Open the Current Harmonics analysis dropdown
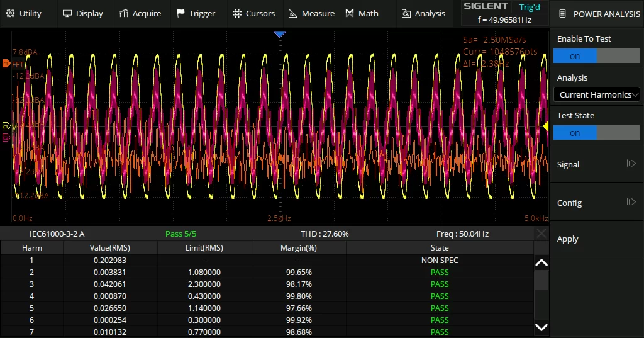The width and height of the screenshot is (644, 338). click(x=596, y=94)
